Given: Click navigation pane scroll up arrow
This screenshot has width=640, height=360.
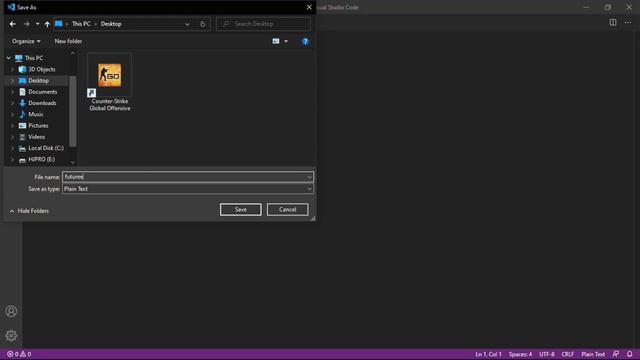Looking at the screenshot, I should coord(73,53).
